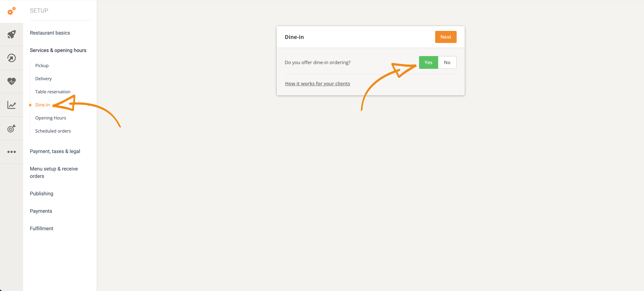
Task: Open Table reservation settings
Action: coord(53,92)
